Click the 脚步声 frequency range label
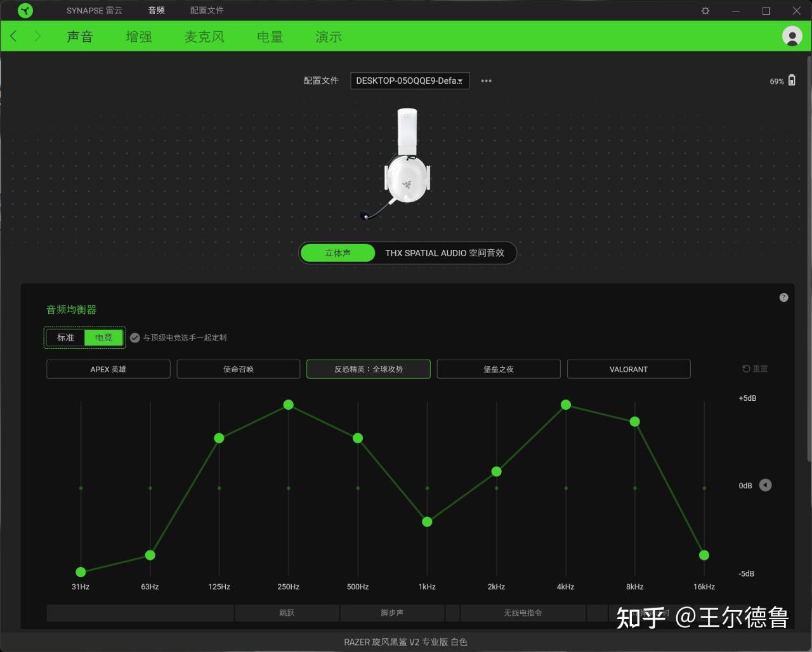 click(392, 613)
